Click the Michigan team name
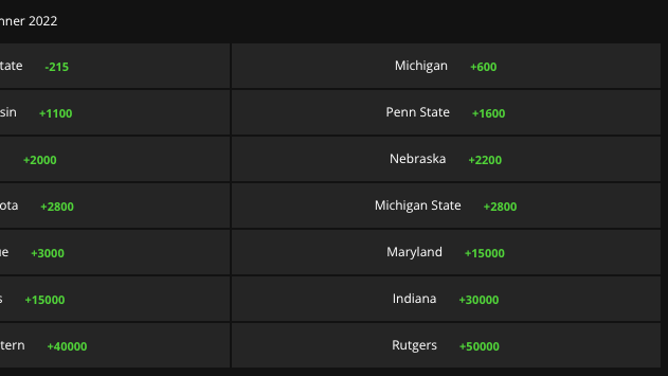The height and width of the screenshot is (376, 668). coord(421,66)
